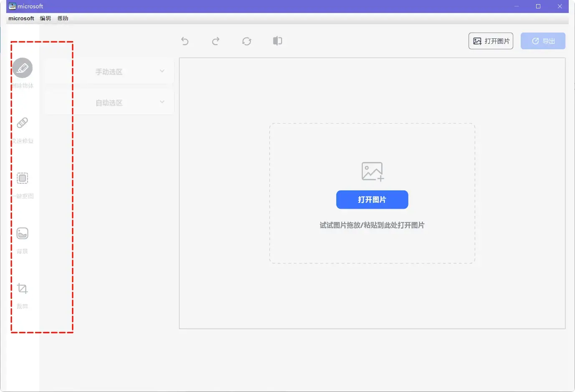Open the 背景 background tool
575x392 pixels.
click(x=23, y=233)
